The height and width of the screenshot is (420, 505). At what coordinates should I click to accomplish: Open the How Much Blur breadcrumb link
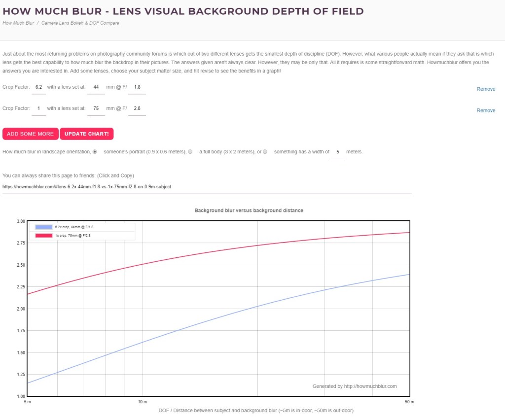point(18,23)
